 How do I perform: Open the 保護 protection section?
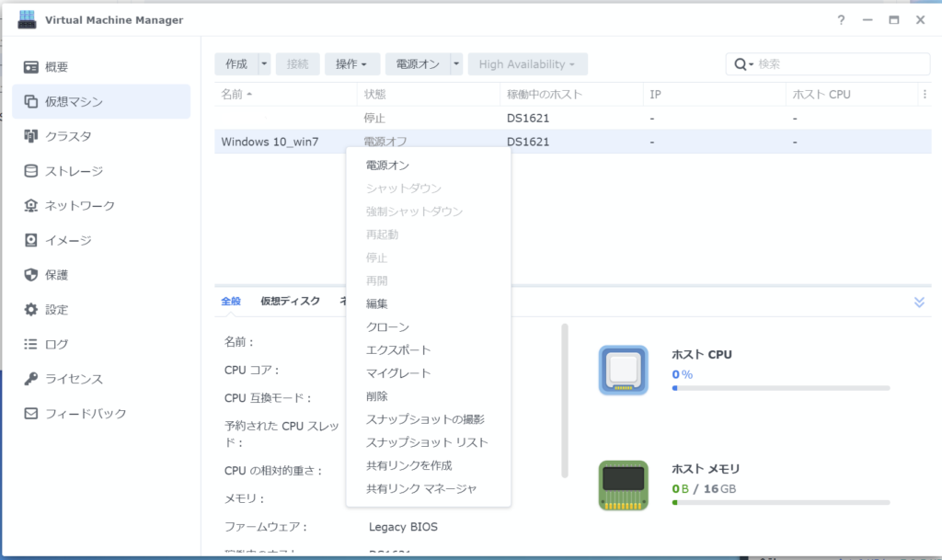[101, 275]
